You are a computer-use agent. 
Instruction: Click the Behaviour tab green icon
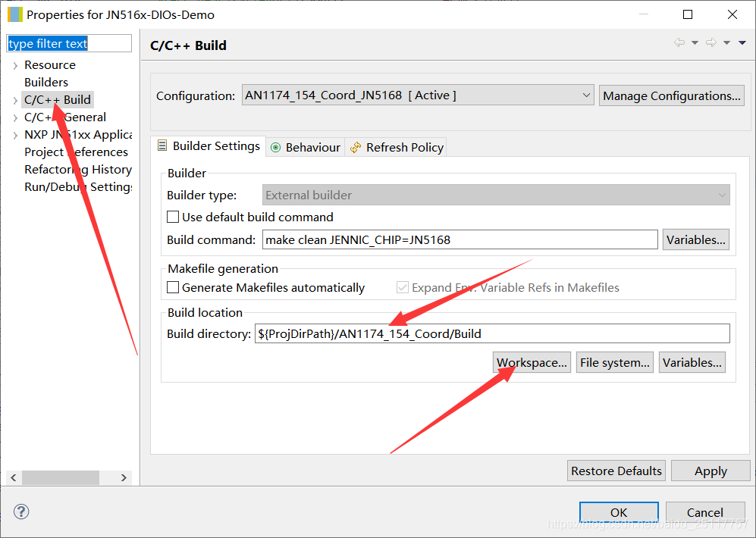[x=276, y=148]
